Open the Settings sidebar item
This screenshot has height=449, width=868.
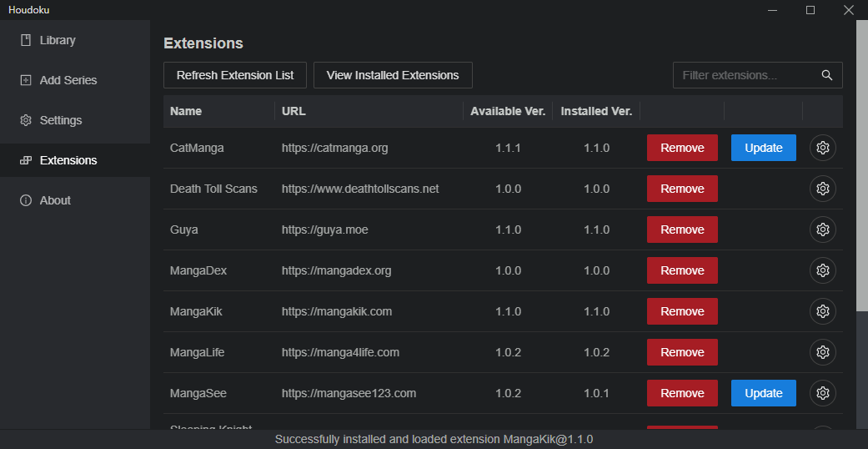pos(61,120)
